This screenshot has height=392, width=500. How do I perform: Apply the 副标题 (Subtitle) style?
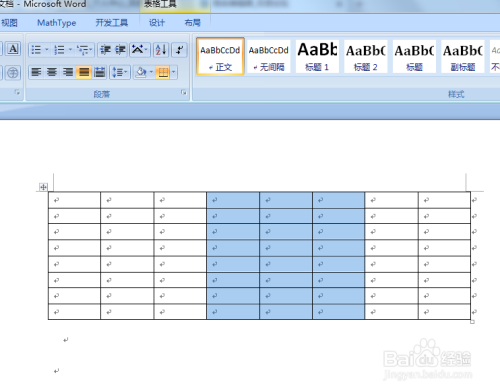coord(463,56)
